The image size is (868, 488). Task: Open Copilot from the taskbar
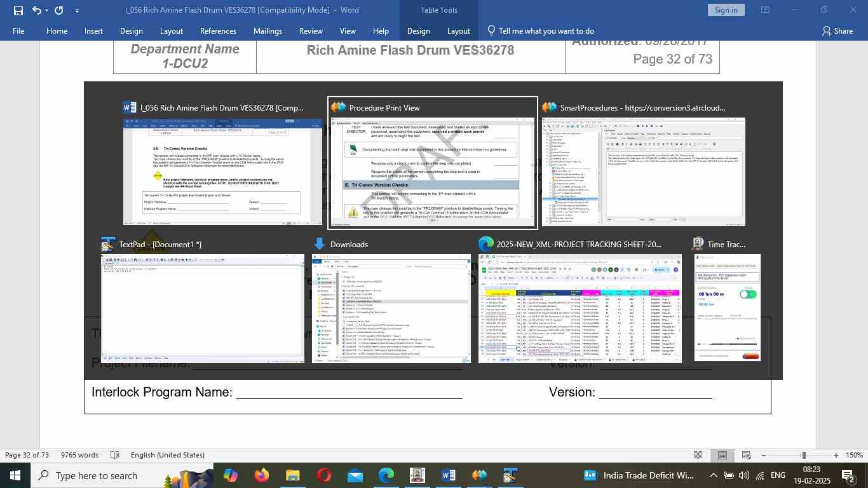230,475
